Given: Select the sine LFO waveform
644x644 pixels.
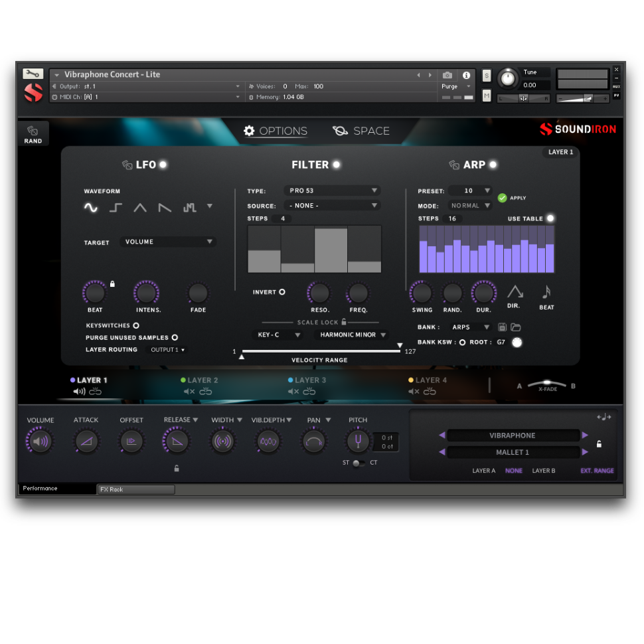Looking at the screenshot, I should coord(91,207).
